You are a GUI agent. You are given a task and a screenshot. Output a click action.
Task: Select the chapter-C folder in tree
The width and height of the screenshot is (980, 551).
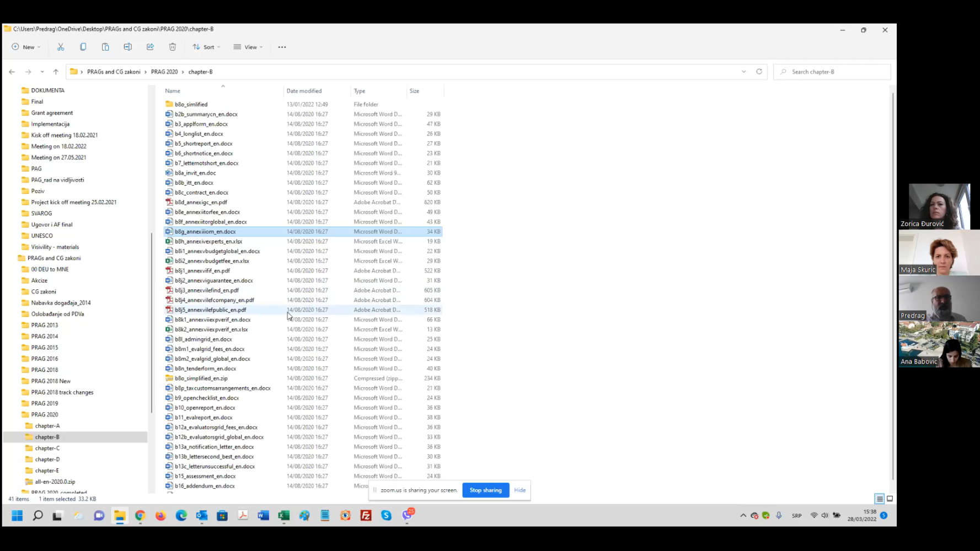point(47,448)
